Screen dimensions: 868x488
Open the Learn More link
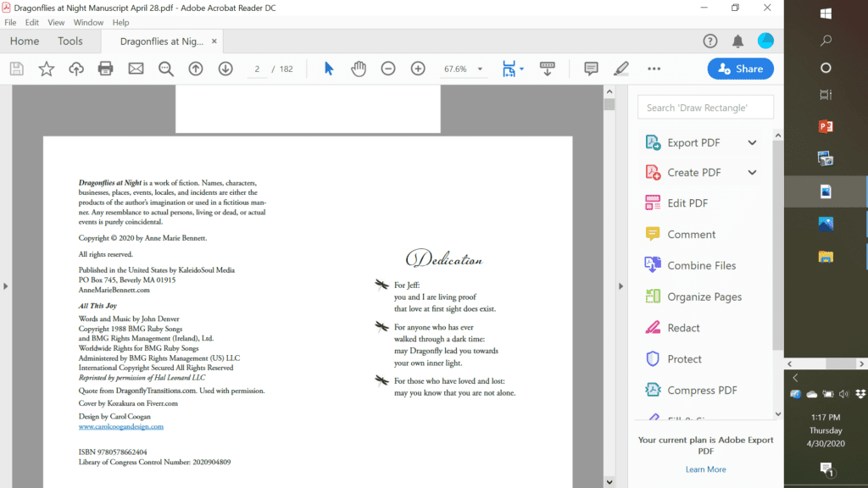(x=705, y=469)
